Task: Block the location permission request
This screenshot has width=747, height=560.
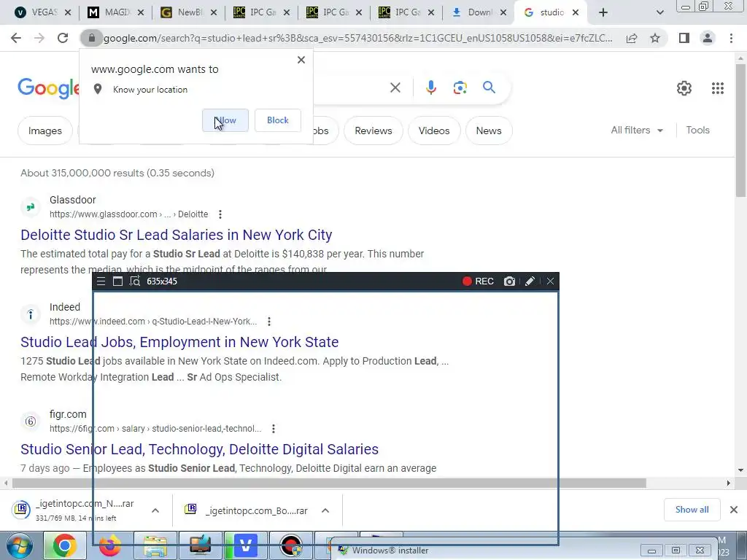Action: tap(278, 120)
